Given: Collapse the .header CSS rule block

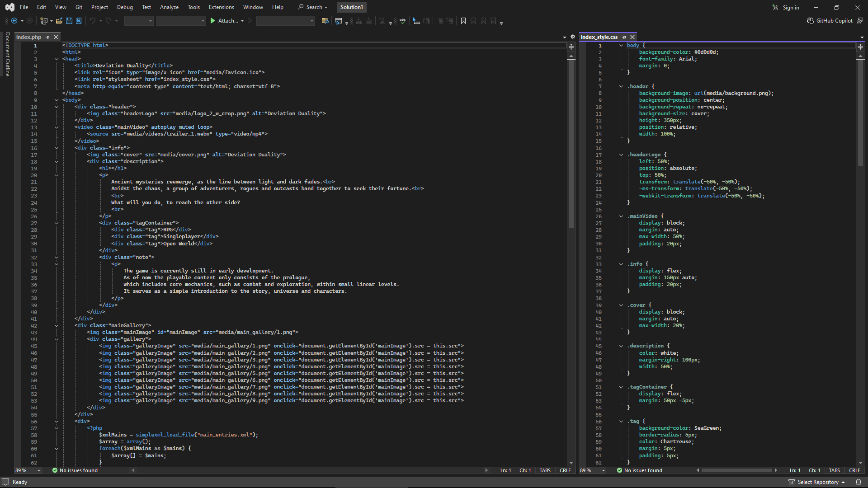Looking at the screenshot, I should coord(621,86).
